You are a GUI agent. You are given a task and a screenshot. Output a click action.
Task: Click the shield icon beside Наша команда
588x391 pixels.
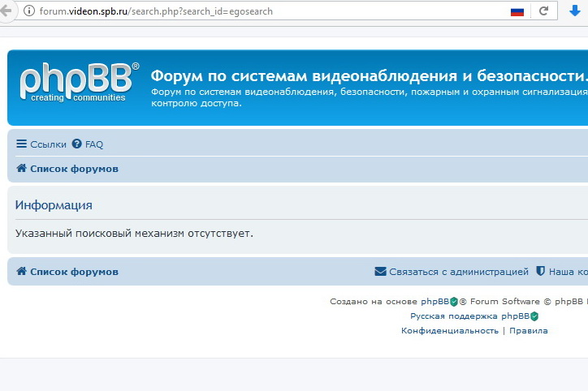point(540,272)
